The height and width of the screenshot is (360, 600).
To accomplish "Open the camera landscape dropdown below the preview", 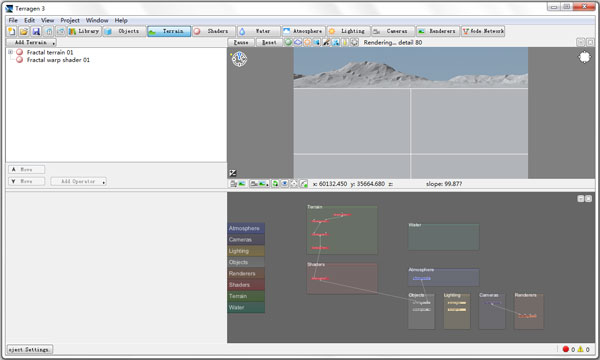I will pos(259,184).
